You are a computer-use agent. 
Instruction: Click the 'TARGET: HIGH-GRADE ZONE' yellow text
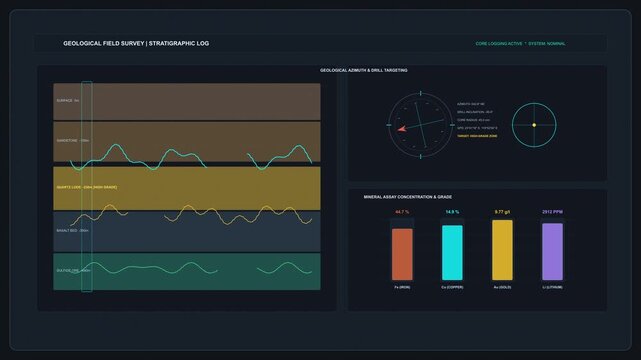[x=477, y=136]
